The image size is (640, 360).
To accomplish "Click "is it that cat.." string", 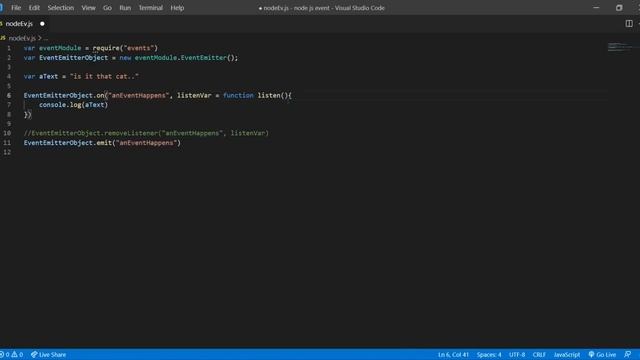I will tap(104, 76).
